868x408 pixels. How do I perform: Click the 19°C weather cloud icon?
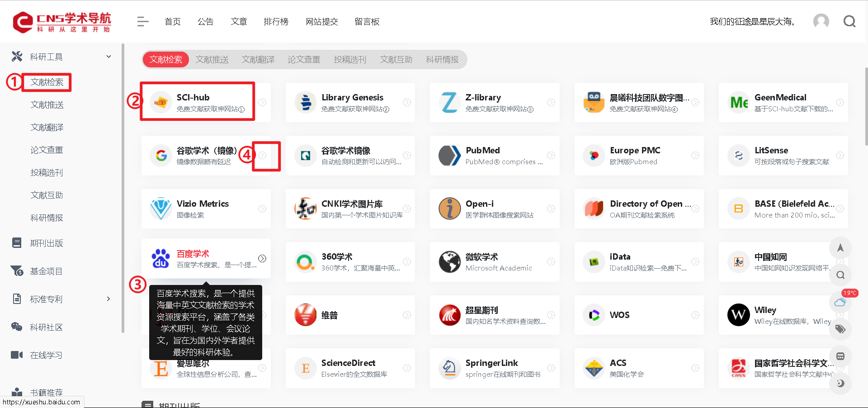click(840, 302)
